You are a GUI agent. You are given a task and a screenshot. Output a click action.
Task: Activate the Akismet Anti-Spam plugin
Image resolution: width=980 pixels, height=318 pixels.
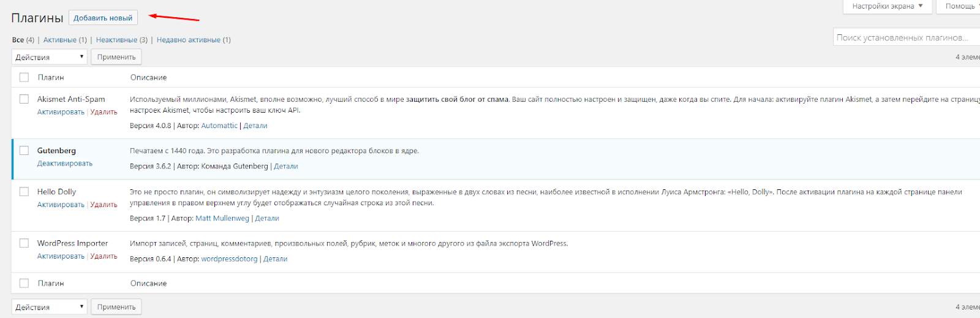point(61,112)
